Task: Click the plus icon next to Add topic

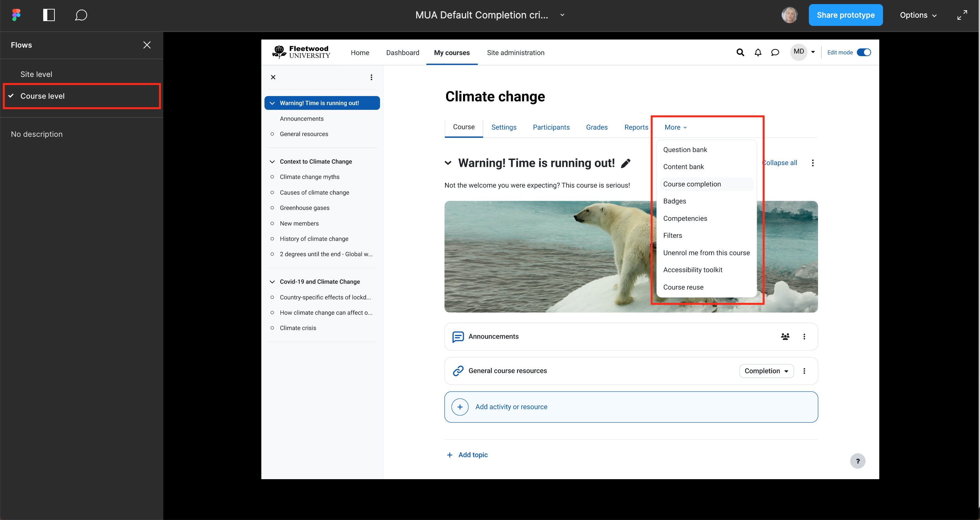Action: [x=450, y=455]
